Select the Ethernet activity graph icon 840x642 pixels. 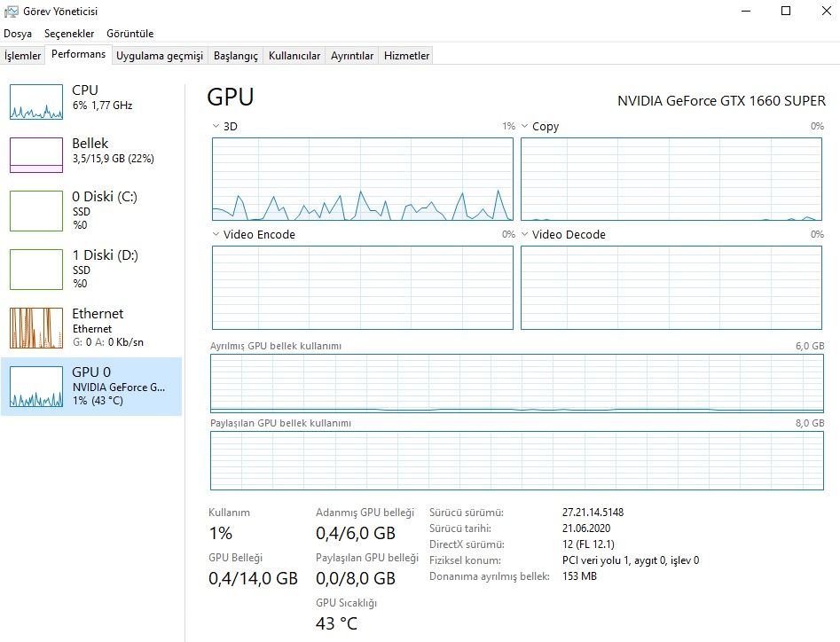[36, 328]
